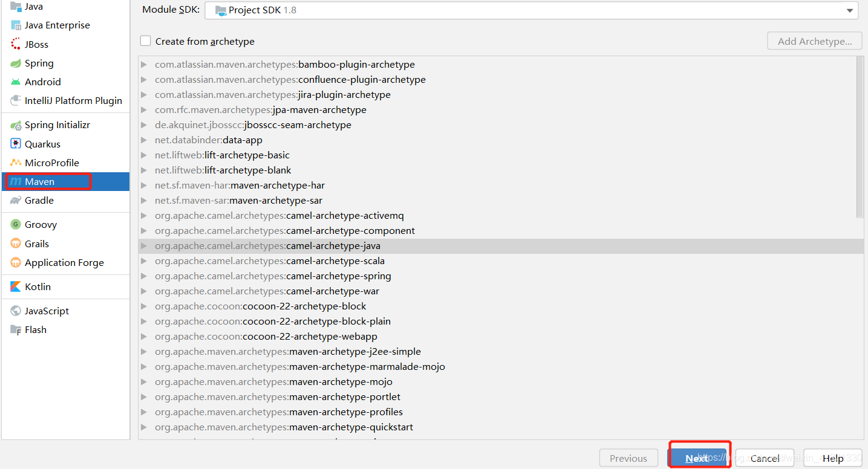Expand jbosscc-seam-archetype entry
The width and height of the screenshot is (868, 469).
point(144,125)
